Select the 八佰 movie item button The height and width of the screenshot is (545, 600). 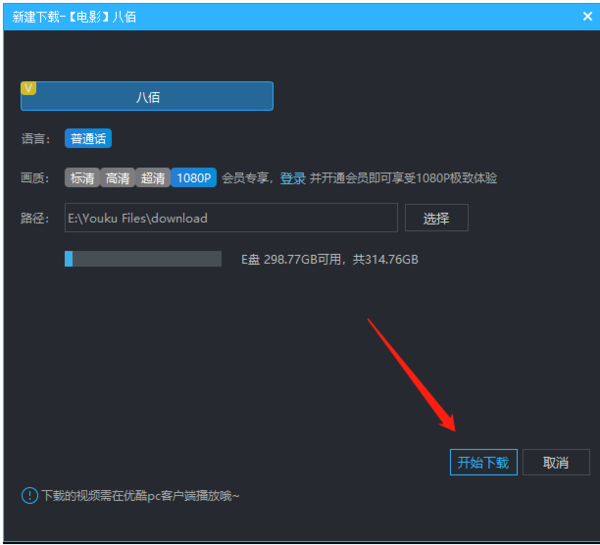click(147, 96)
